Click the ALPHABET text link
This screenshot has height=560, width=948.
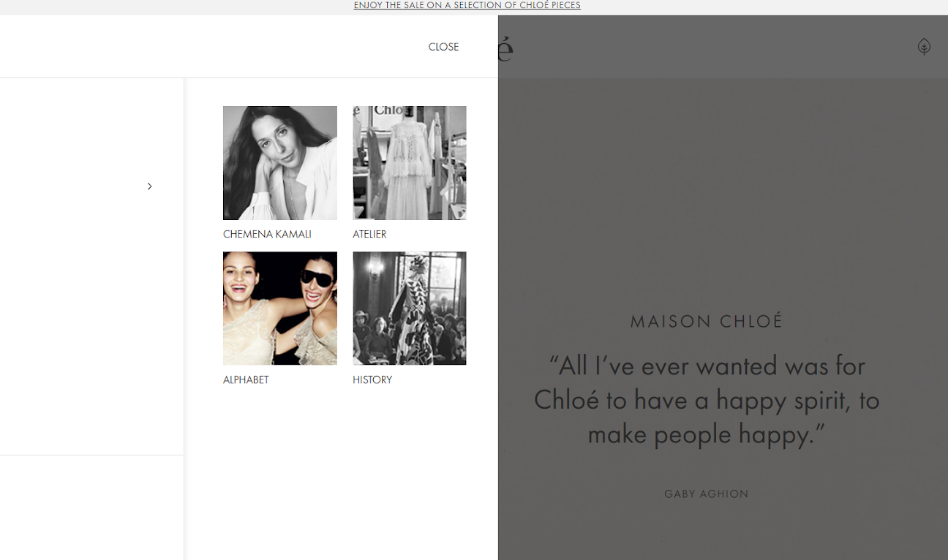tap(246, 380)
